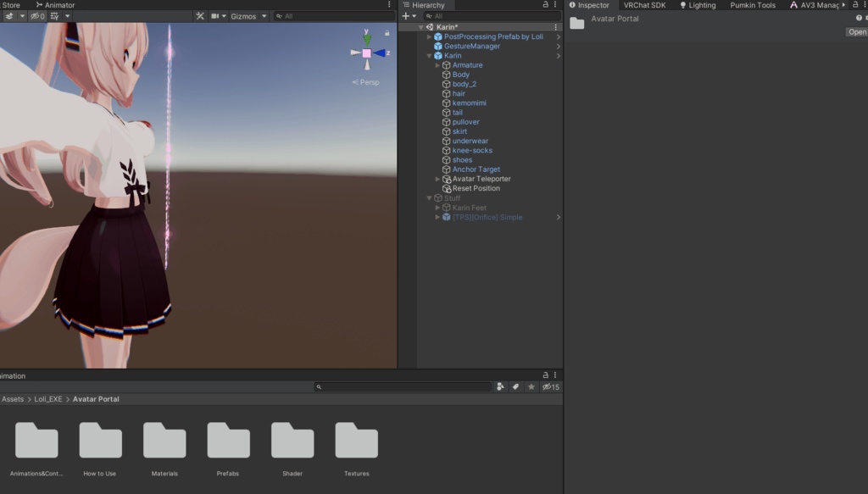Open the Shader folder thumbnail

coord(292,439)
